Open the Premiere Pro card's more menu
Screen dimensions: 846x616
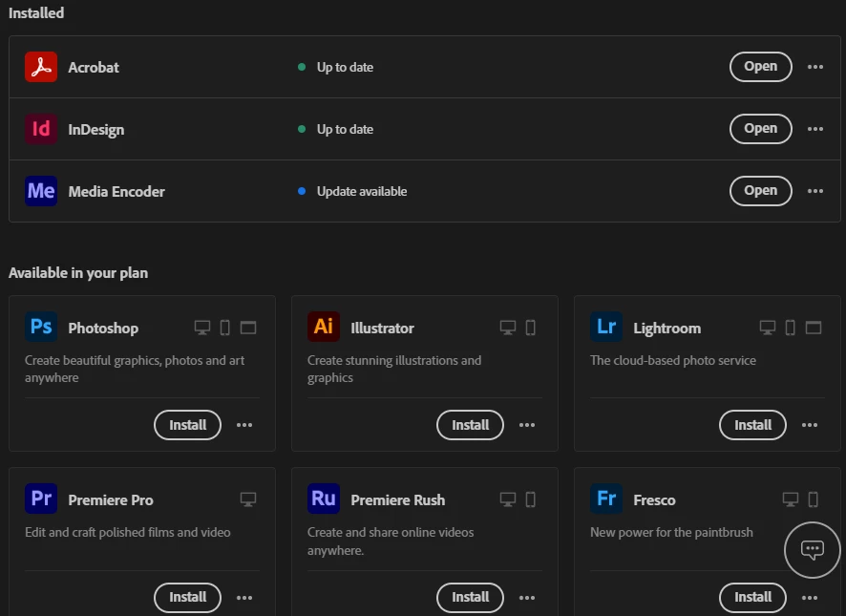(244, 598)
